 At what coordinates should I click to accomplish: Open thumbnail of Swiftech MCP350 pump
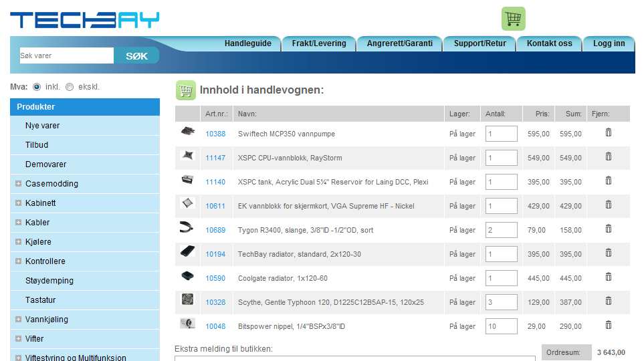point(188,132)
